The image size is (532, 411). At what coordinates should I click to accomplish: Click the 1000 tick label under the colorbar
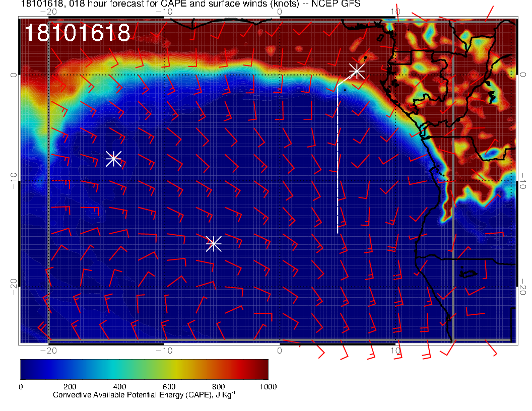click(x=268, y=387)
